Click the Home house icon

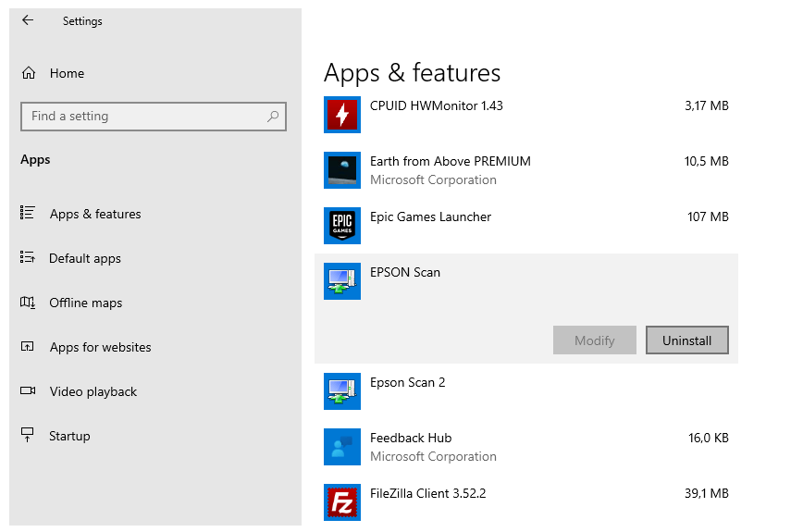(29, 73)
